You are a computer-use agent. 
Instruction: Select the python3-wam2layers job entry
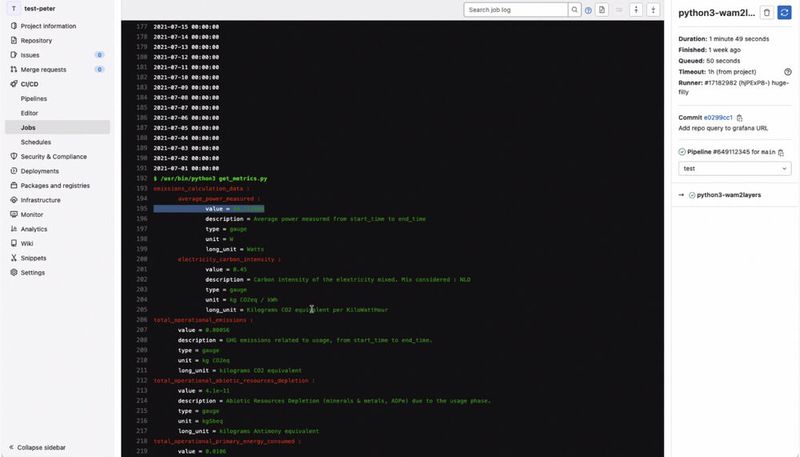[x=728, y=195]
